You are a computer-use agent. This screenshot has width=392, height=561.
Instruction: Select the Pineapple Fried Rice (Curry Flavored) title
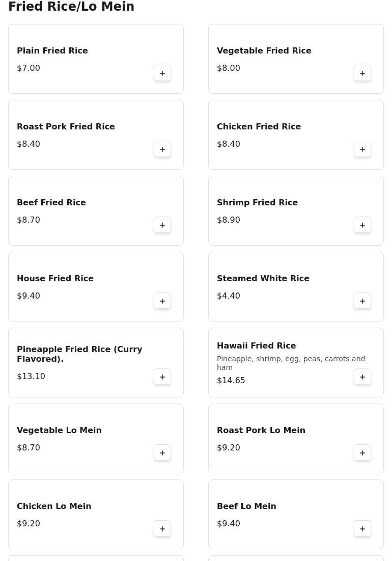79,354
